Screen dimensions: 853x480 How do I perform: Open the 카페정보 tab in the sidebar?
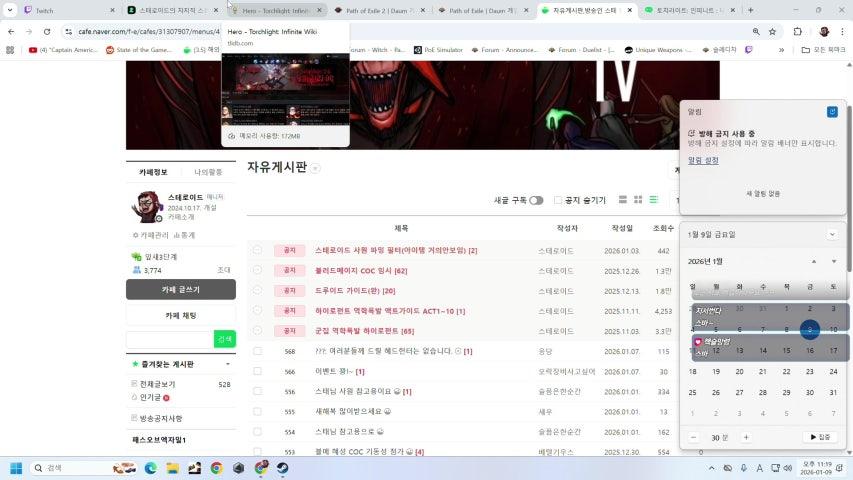[x=153, y=173]
